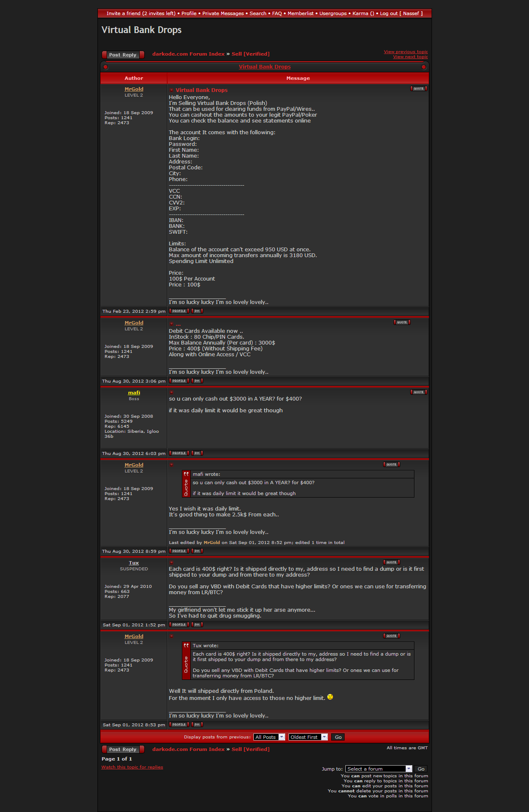Click Go button next to 'Oldest First'
This screenshot has width=529, height=812.
pyautogui.click(x=338, y=737)
